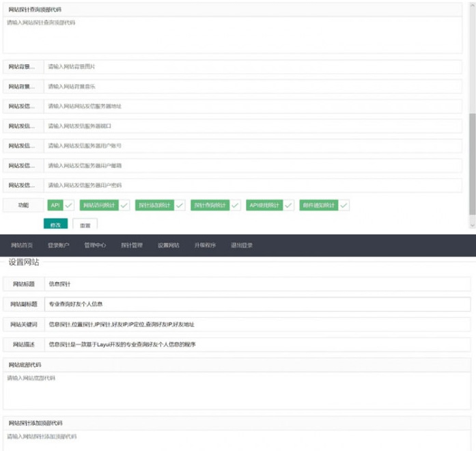Click the 发信服务器地址 input field

(x=253, y=107)
